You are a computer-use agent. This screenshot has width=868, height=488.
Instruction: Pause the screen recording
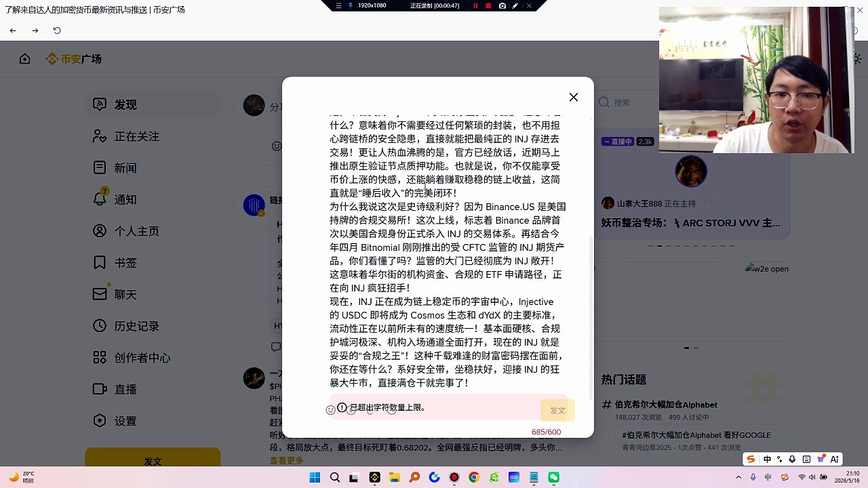(x=475, y=5)
